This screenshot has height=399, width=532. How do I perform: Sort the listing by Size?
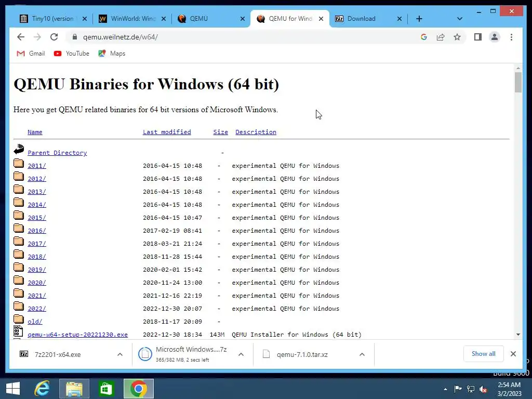[x=220, y=132]
